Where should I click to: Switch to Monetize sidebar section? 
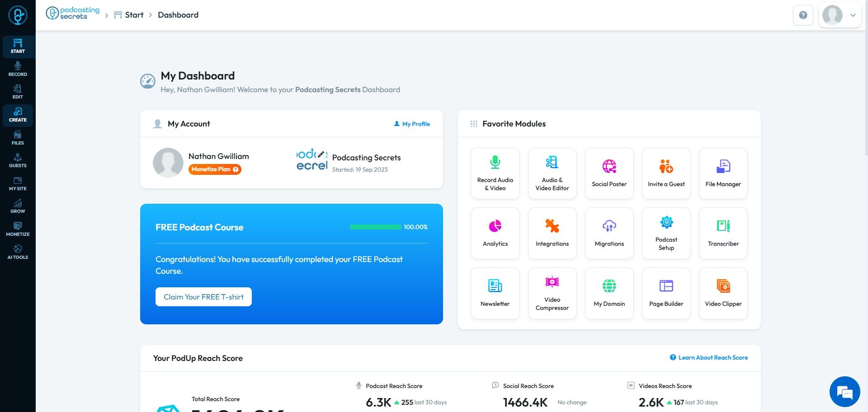18,229
